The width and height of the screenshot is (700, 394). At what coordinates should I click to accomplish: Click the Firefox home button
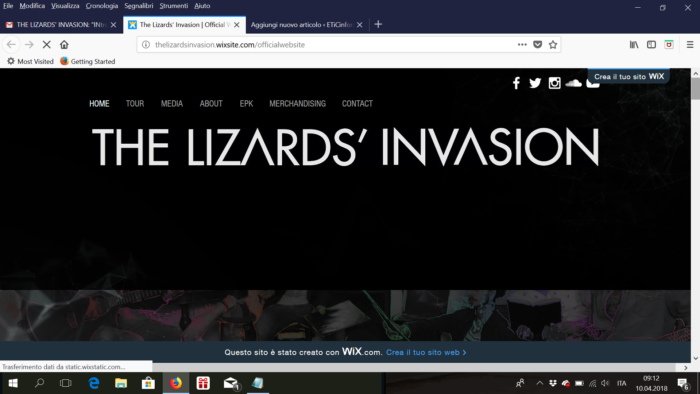pos(64,45)
